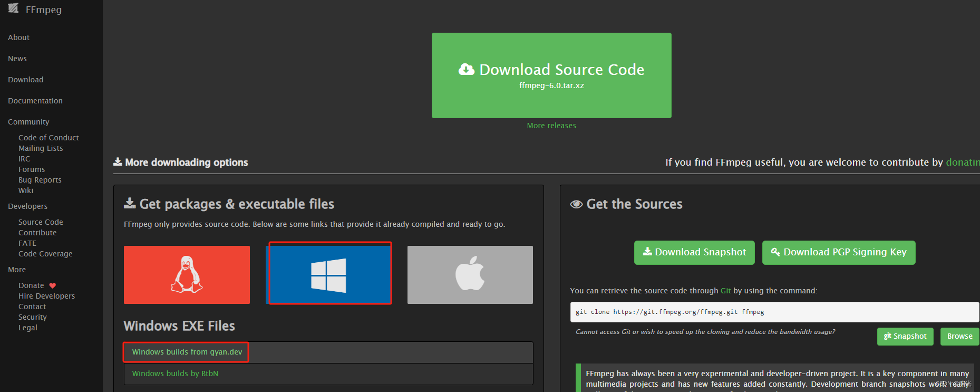Click the 'Cannot access Git' hint text

(705, 332)
